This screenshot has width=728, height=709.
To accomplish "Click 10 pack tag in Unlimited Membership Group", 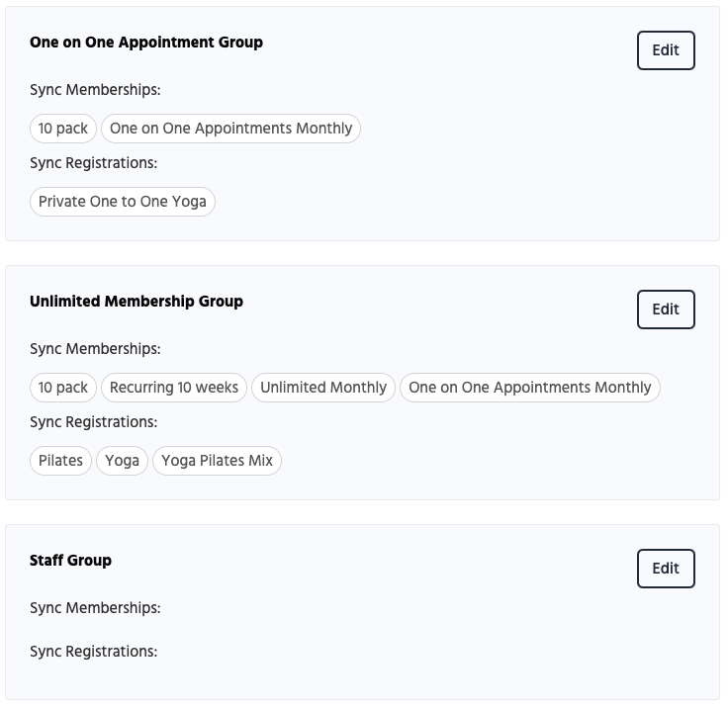I will 63,388.
